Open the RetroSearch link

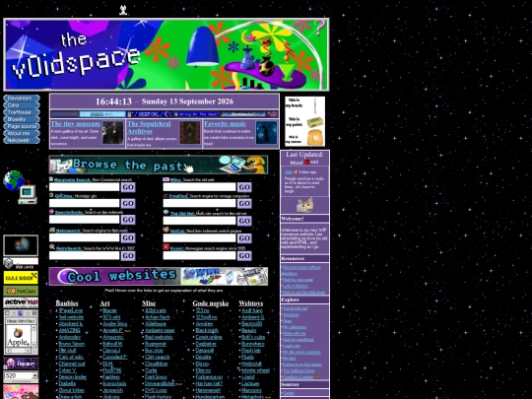pyautogui.click(x=69, y=248)
